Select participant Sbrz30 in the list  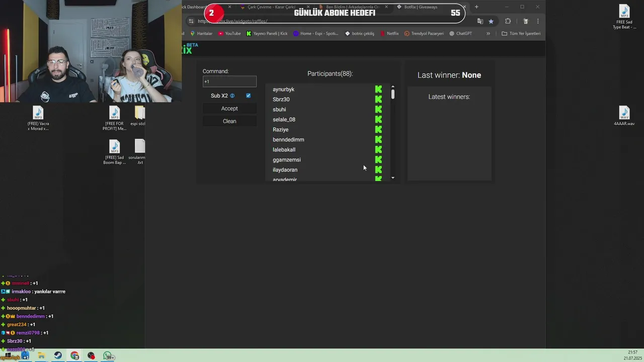281,100
